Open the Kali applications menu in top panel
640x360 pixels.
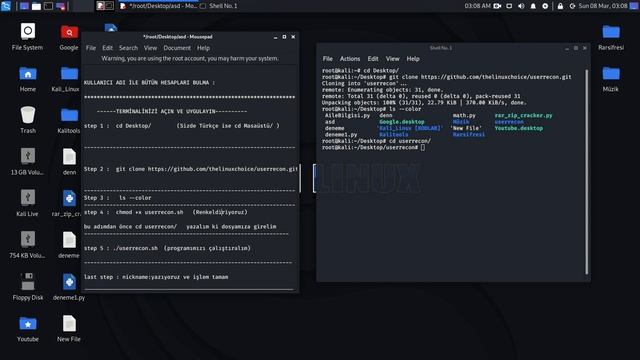point(6,6)
